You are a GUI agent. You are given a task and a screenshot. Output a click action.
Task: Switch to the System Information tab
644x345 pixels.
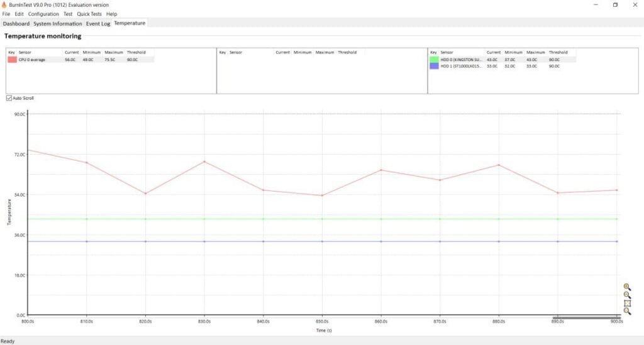pyautogui.click(x=58, y=24)
